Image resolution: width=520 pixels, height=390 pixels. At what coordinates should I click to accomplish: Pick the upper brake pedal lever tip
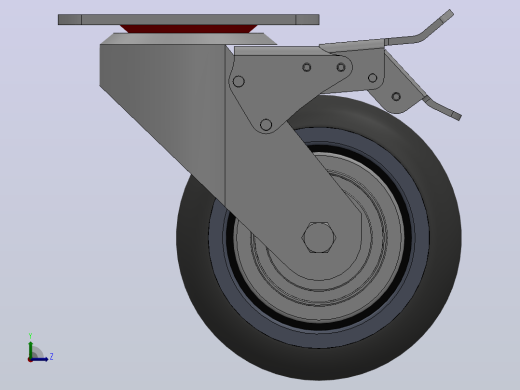tap(446, 16)
